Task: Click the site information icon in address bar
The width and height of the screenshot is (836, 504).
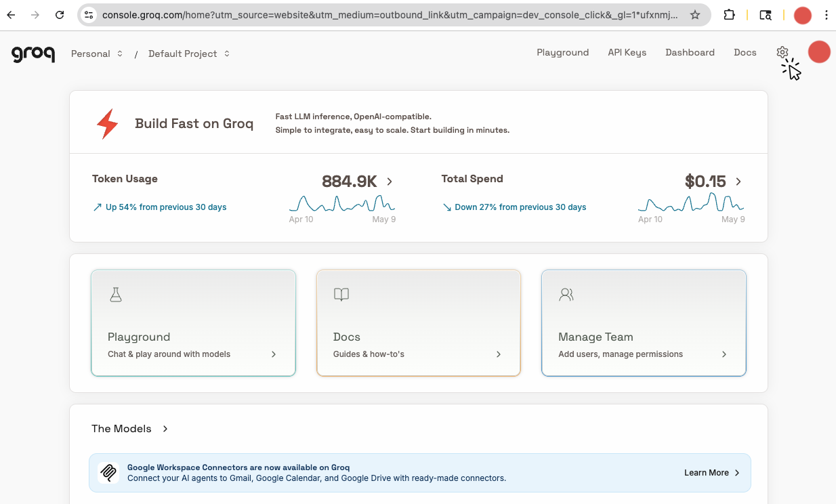Action: pyautogui.click(x=89, y=15)
